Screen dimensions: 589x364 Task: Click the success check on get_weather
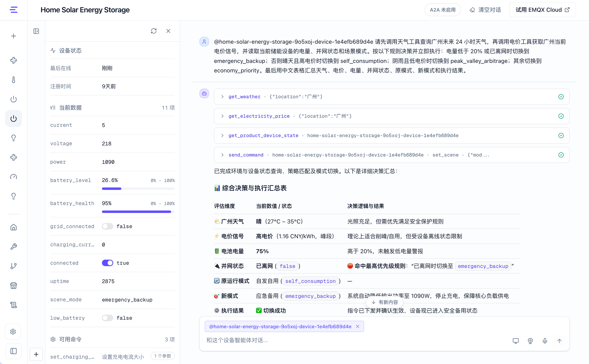561,96
